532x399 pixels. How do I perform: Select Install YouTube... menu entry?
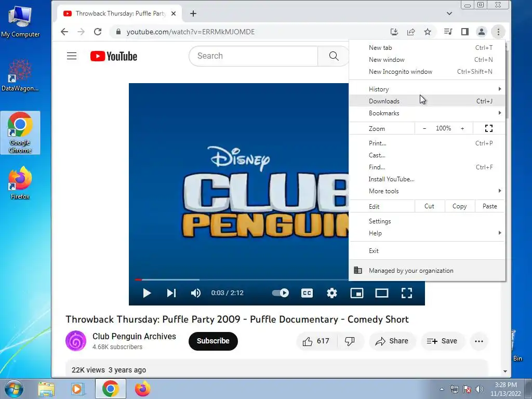pyautogui.click(x=427, y=179)
